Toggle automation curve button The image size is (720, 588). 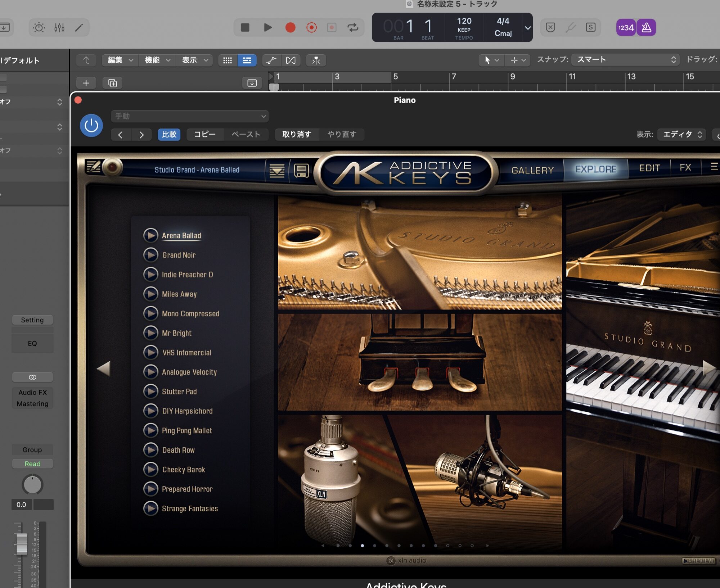[271, 60]
